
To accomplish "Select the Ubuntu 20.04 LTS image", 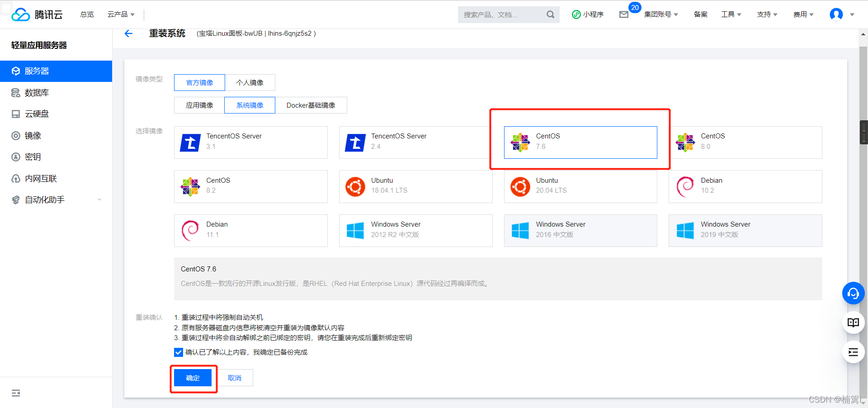I will pos(580,186).
